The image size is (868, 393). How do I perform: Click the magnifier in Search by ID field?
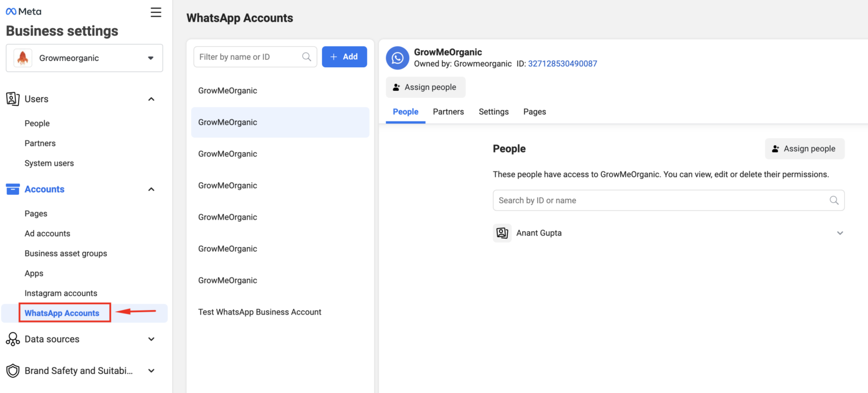[x=834, y=200]
